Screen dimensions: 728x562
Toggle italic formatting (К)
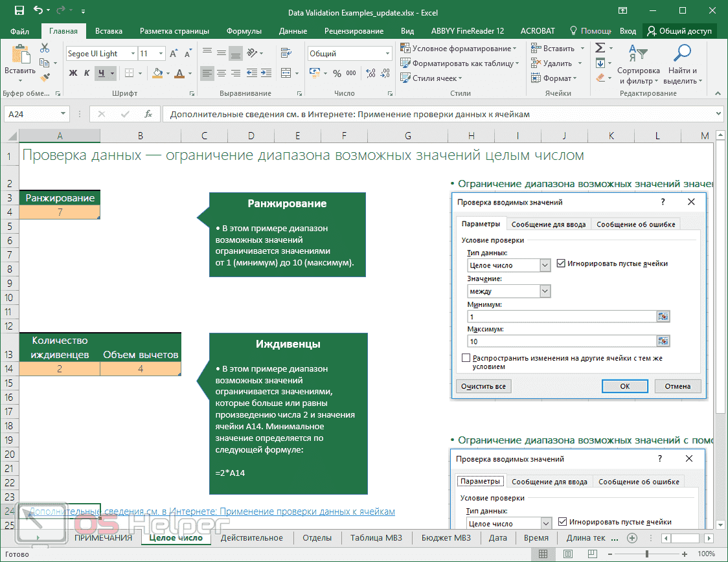[87, 73]
